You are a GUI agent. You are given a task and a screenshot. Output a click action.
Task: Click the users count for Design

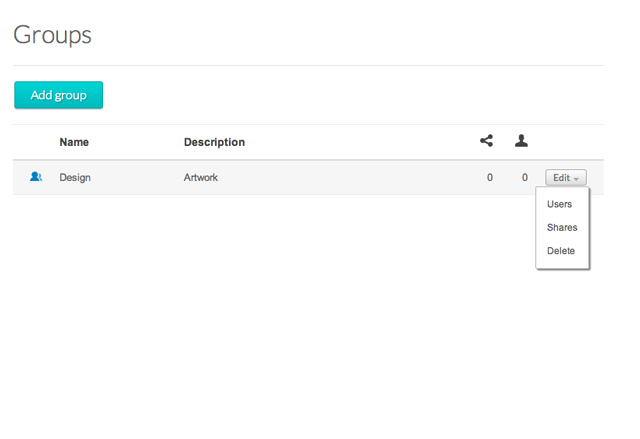click(x=524, y=178)
